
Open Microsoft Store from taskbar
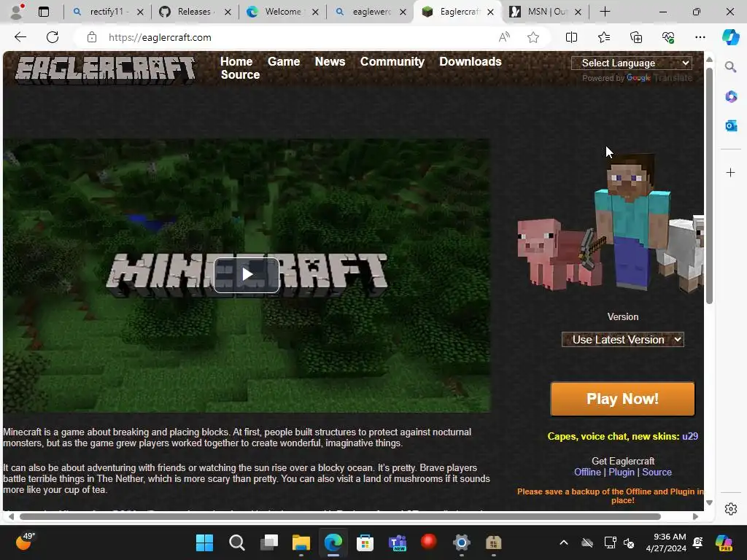365,542
